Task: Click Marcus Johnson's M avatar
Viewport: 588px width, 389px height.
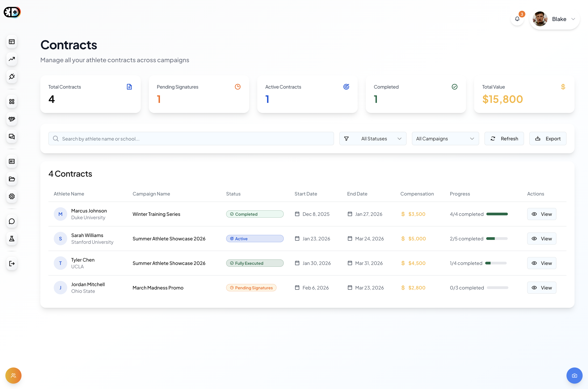Action: [60, 214]
